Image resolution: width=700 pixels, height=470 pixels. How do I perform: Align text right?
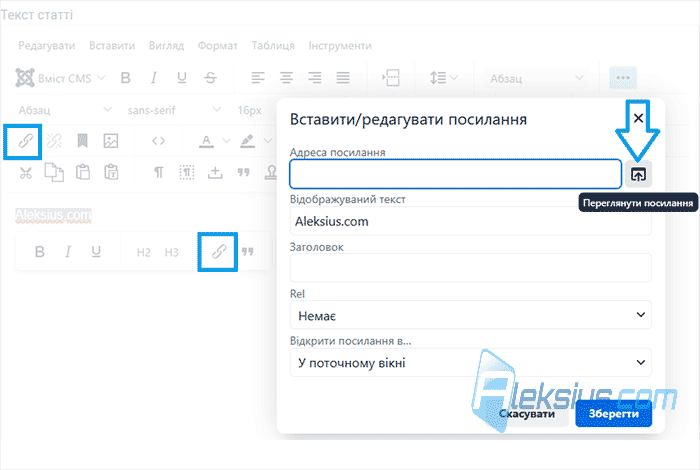315,78
